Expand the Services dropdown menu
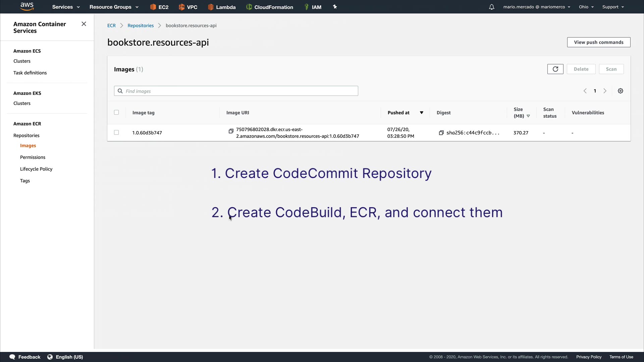The width and height of the screenshot is (644, 362). pyautogui.click(x=66, y=7)
